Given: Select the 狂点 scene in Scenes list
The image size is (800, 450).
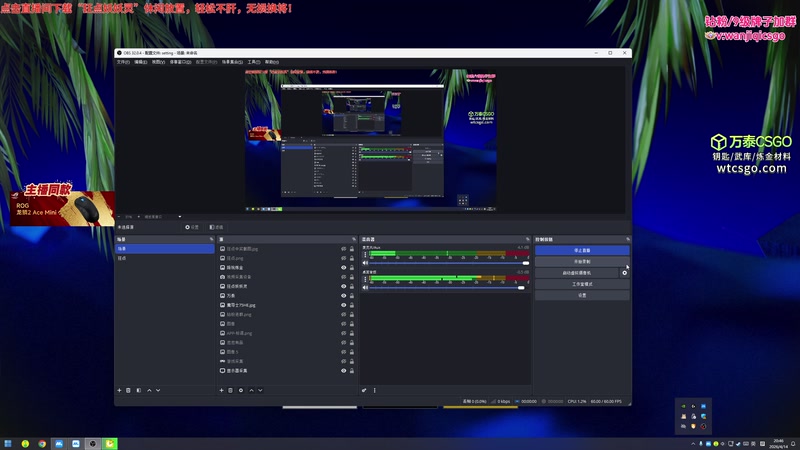Looking at the screenshot, I should click(x=165, y=258).
